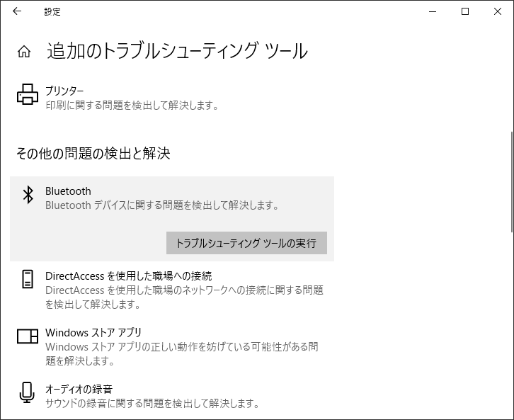Maximize the 設定 window
The image size is (514, 420).
(x=465, y=11)
